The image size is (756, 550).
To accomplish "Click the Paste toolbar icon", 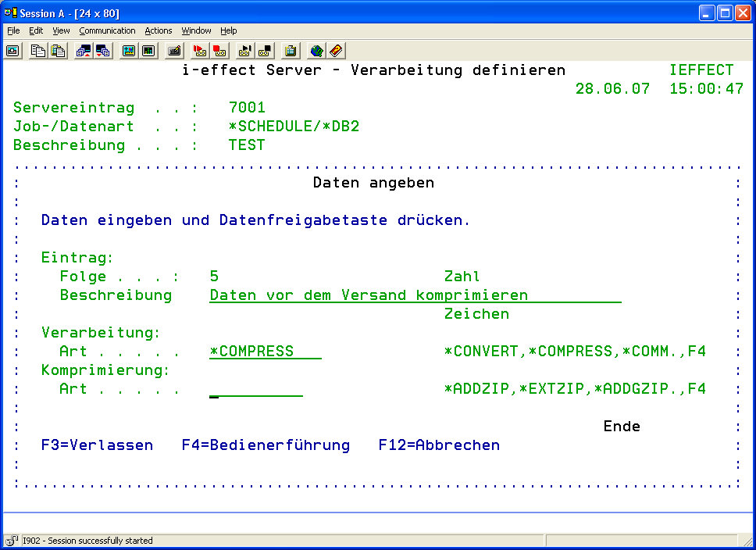I will (x=57, y=51).
